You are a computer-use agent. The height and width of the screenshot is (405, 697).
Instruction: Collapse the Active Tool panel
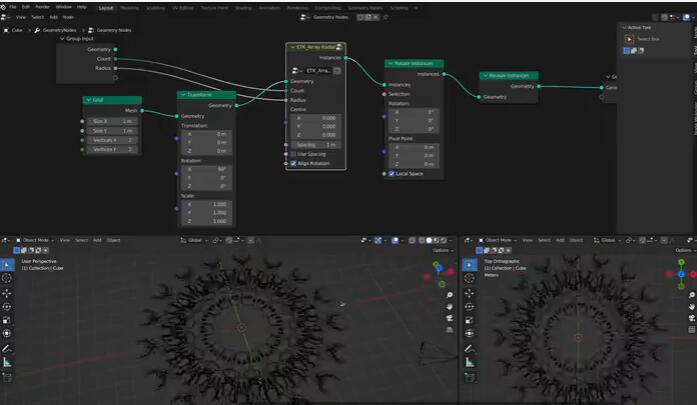625,28
